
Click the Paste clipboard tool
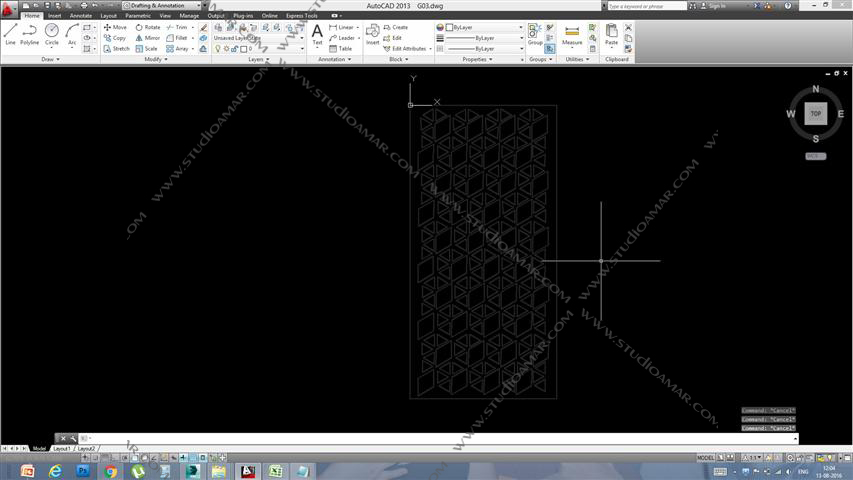tap(611, 34)
